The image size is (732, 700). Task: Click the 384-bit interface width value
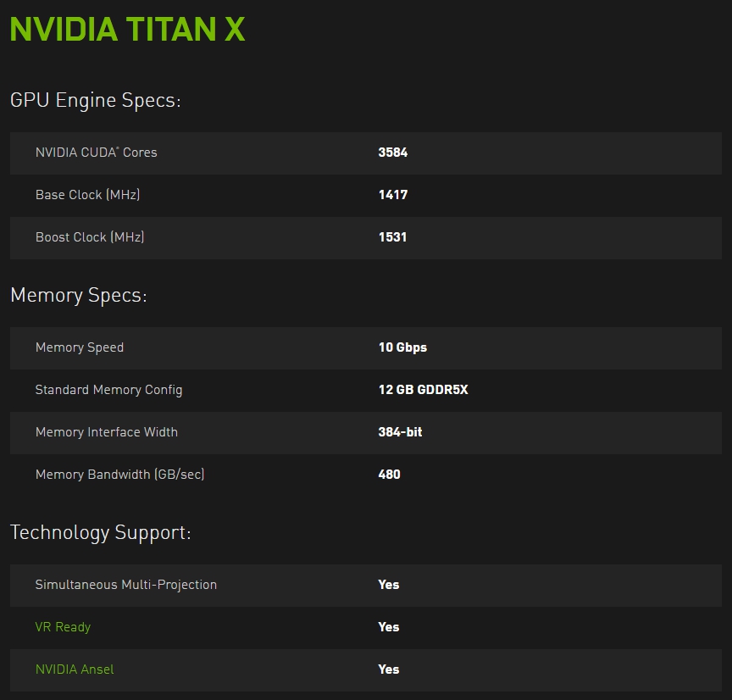pyautogui.click(x=400, y=432)
